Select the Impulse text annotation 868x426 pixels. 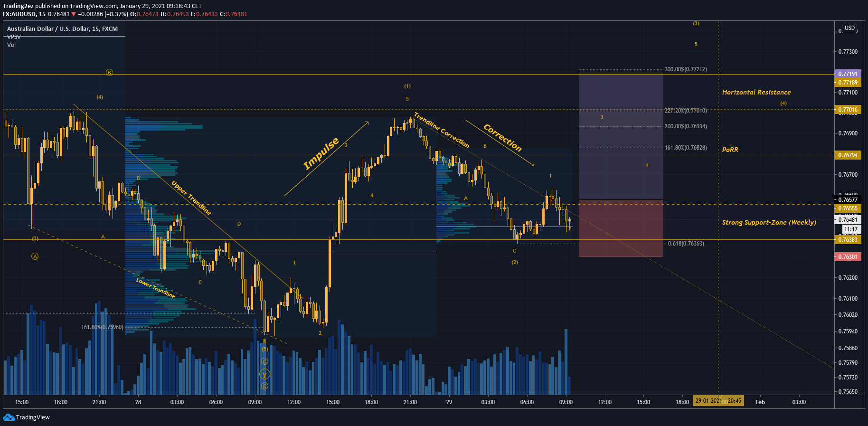321,153
